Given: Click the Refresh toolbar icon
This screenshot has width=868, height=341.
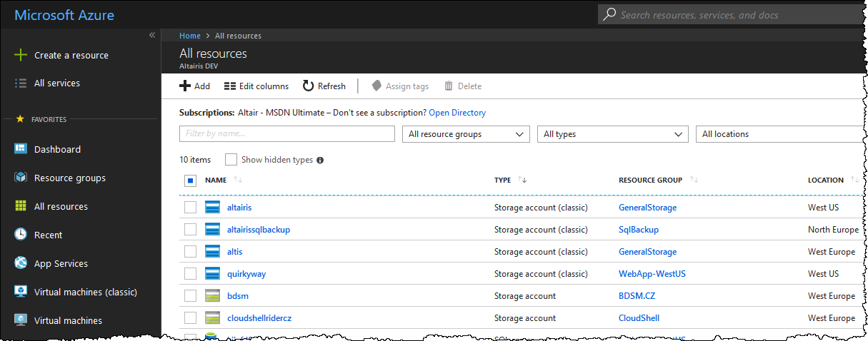Looking at the screenshot, I should tap(309, 86).
